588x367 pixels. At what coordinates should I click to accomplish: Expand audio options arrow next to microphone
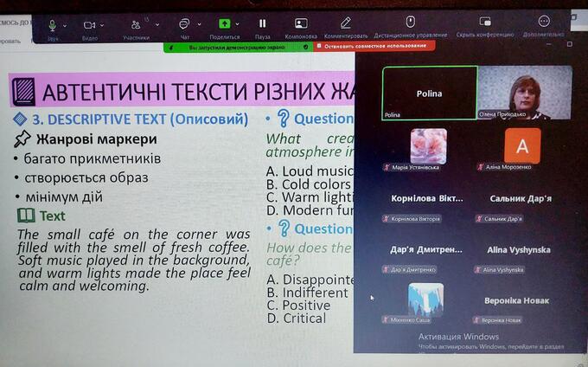pyautogui.click(x=66, y=26)
